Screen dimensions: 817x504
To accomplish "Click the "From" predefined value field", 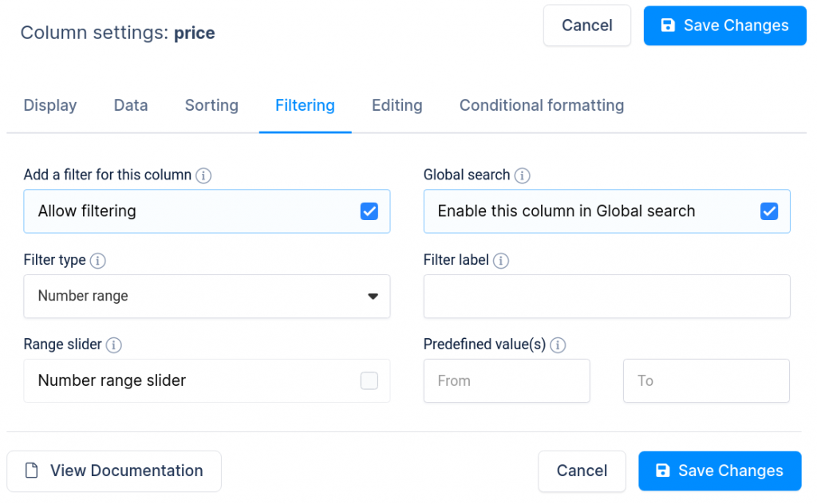I will coord(506,380).
